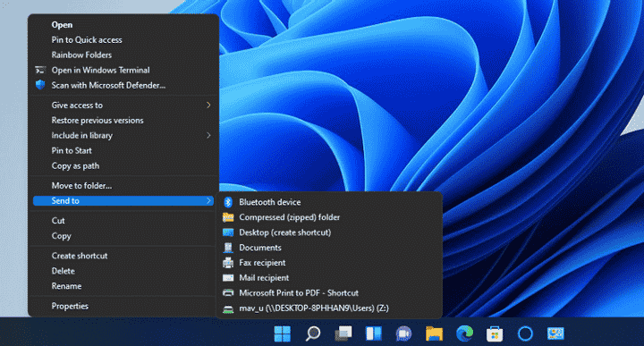
Task: Open Teams Chat icon on taskbar
Action: (403, 333)
